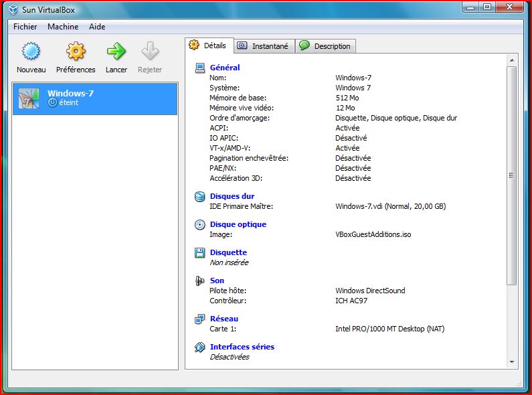This screenshot has height=395, width=532.
Task: Click the VirtualBox cube title bar icon
Action: coord(13,9)
